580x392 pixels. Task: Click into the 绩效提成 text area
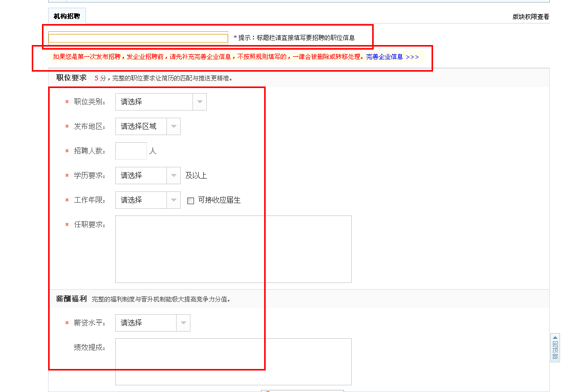tap(233, 362)
